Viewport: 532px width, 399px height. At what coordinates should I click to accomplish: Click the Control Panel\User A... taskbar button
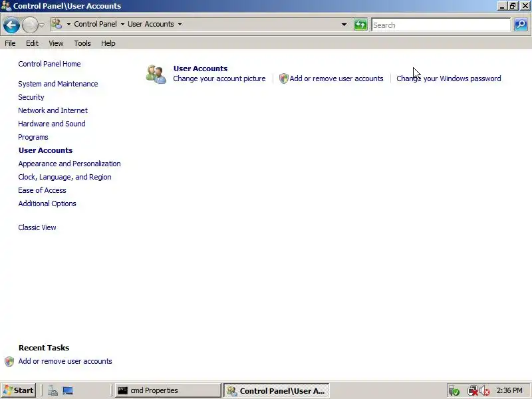point(276,390)
